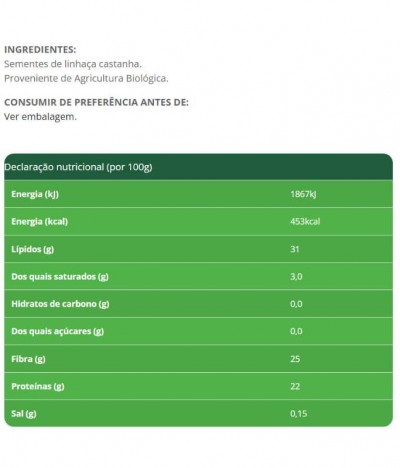This screenshot has height=468, width=400.
Task: Select the 'Sementes de linhaça castanha' text
Action: pyautogui.click(x=73, y=64)
